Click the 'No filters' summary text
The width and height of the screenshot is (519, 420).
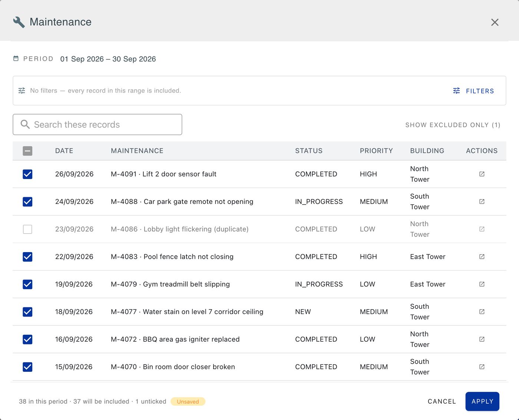click(106, 90)
